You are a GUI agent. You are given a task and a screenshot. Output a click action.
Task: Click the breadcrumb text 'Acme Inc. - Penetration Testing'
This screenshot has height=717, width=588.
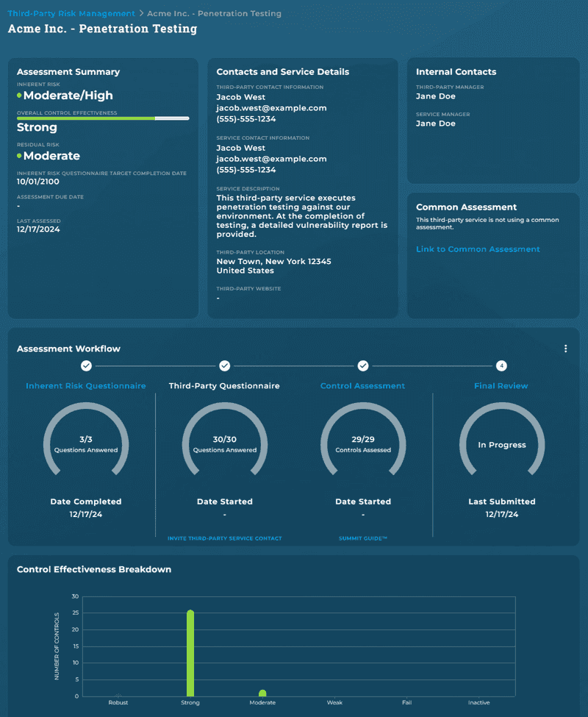pos(215,13)
